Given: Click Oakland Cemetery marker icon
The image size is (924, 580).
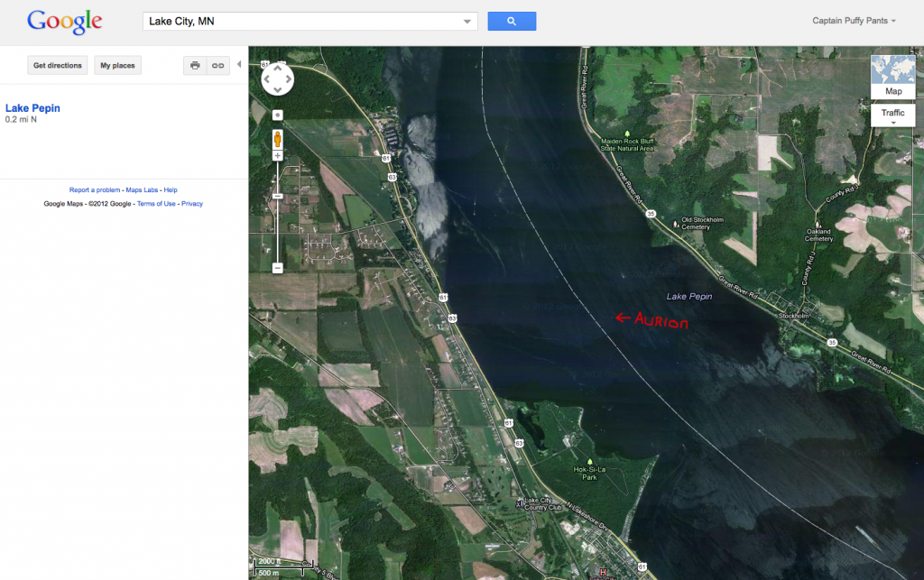Looking at the screenshot, I should pyautogui.click(x=818, y=225).
